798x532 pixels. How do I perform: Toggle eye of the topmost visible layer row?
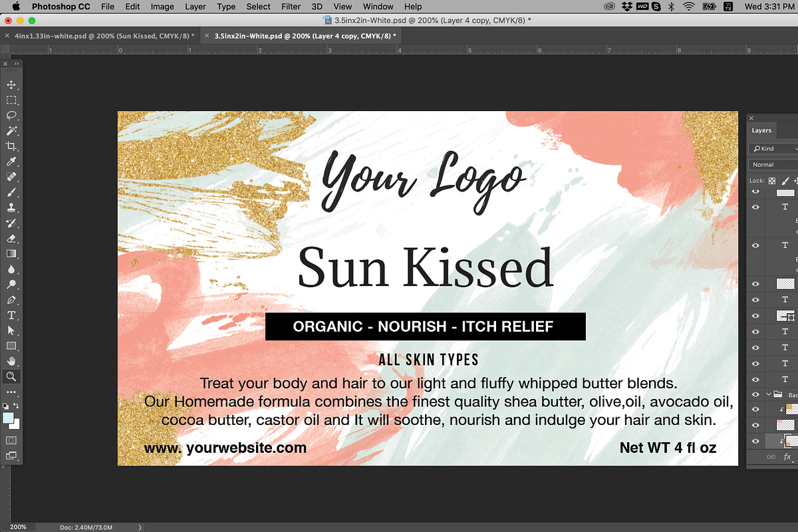coord(755,192)
